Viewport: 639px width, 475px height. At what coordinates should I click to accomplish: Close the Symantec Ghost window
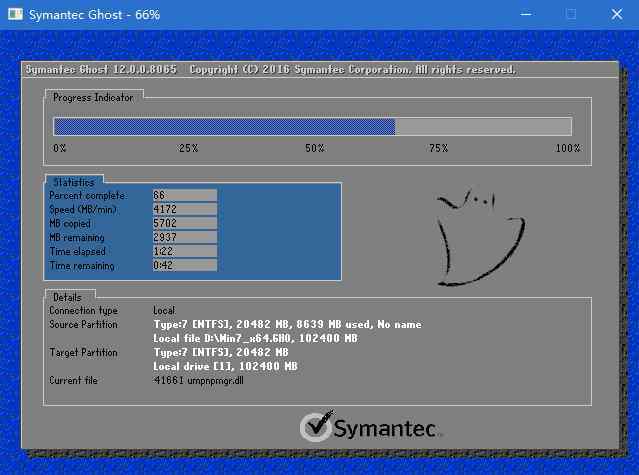[x=616, y=15]
